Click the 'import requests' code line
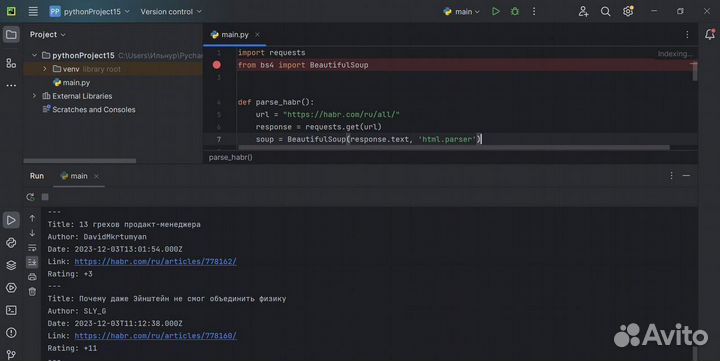Screen dimensions: 720x361 [271, 52]
